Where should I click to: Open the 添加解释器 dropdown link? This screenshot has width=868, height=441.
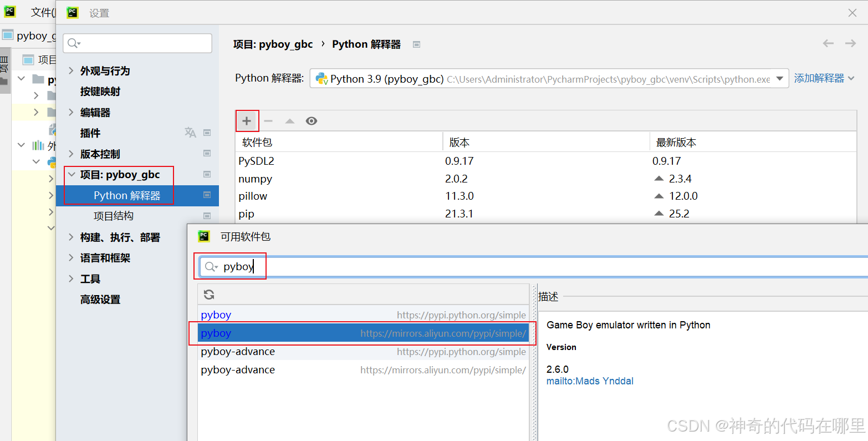coord(824,78)
